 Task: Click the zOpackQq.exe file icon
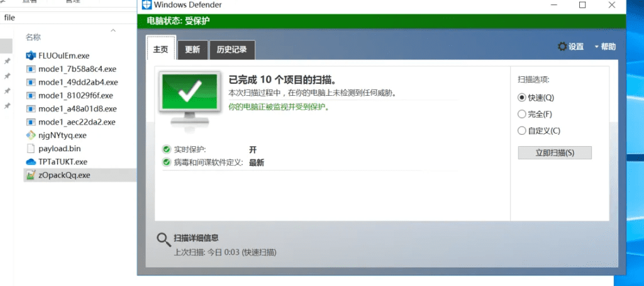click(31, 175)
